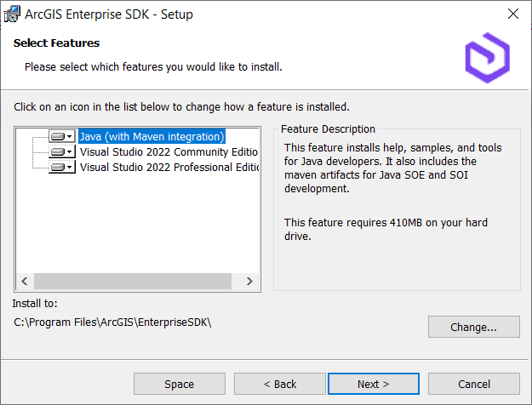The height and width of the screenshot is (405, 532).
Task: Click the feature list right scroll arrow
Action: tap(249, 281)
